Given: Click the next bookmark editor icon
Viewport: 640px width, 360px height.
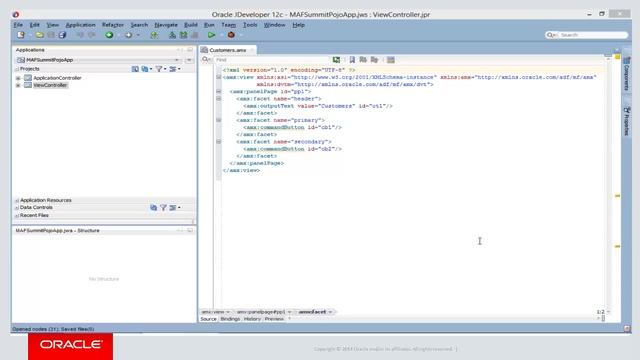Looking at the screenshot, I should [363, 60].
